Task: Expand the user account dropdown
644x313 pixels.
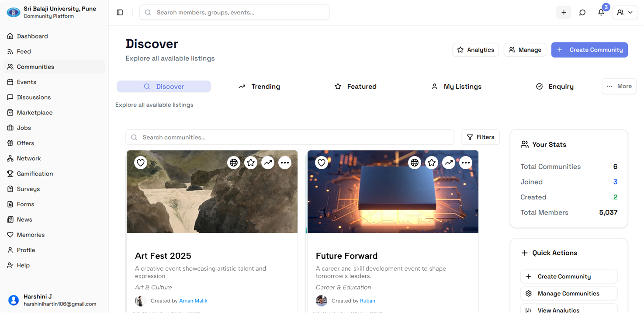Action: click(625, 13)
